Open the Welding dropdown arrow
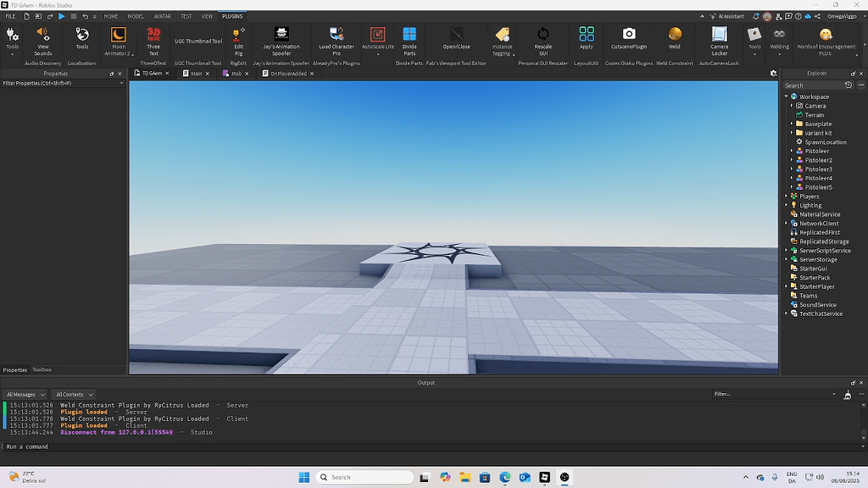 pyautogui.click(x=779, y=55)
